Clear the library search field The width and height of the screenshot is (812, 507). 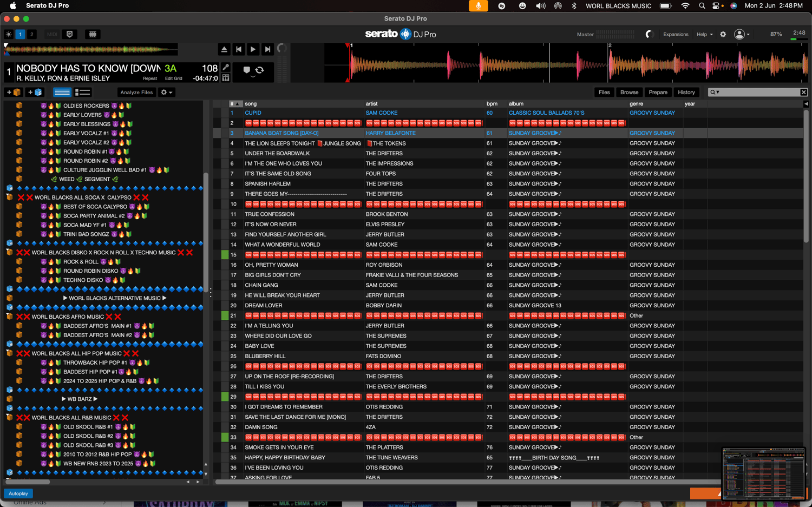pos(804,93)
